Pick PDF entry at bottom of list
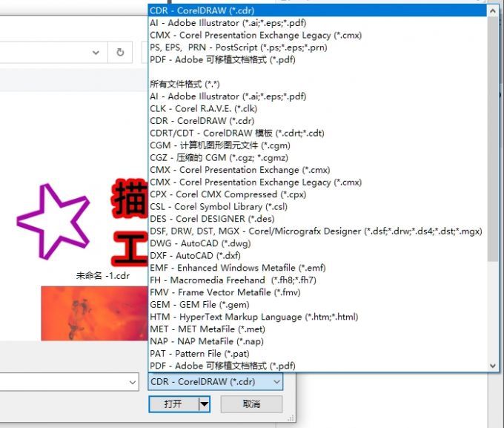The width and height of the screenshot is (504, 428). (317, 366)
